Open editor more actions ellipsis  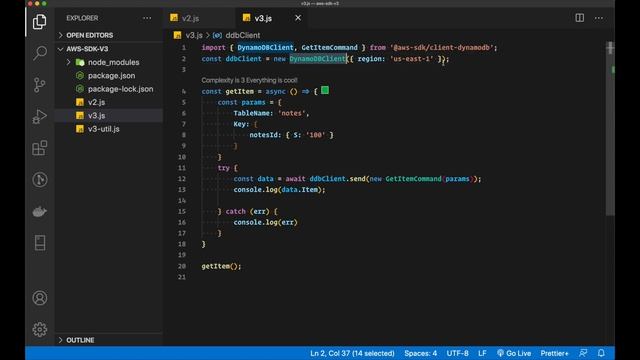(x=599, y=18)
